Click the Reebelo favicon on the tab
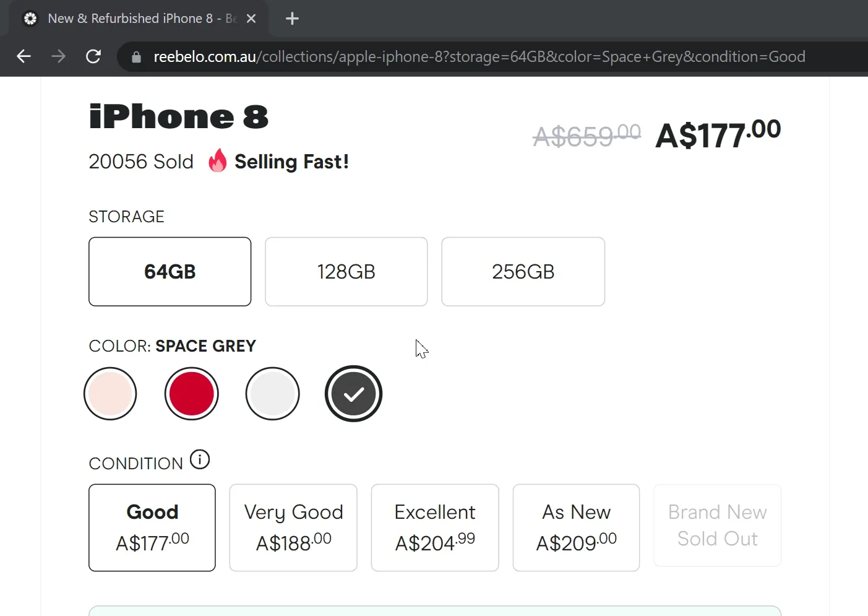Image resolution: width=868 pixels, height=616 pixels. (x=30, y=19)
